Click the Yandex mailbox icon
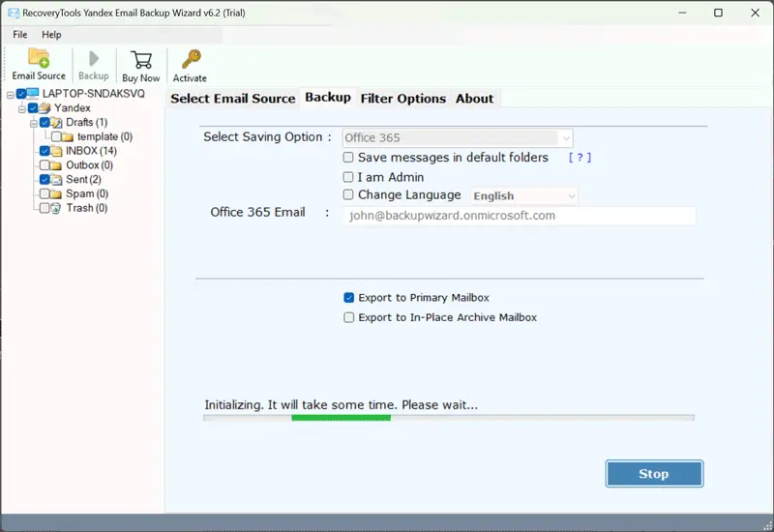Screen dimensions: 774x532 [45, 107]
